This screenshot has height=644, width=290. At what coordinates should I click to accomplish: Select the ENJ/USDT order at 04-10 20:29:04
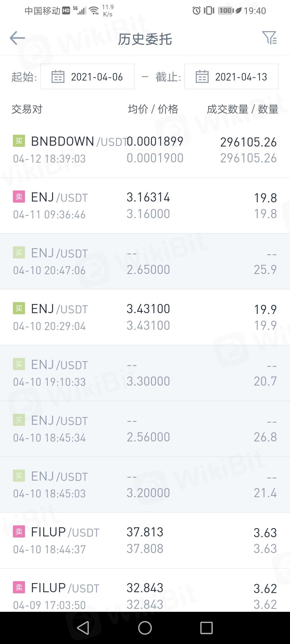point(145,317)
